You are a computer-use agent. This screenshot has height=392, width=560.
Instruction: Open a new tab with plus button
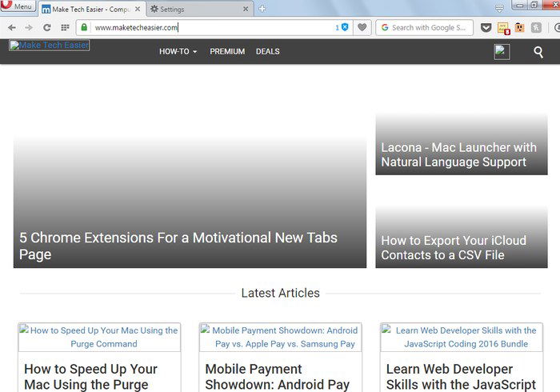(x=262, y=9)
